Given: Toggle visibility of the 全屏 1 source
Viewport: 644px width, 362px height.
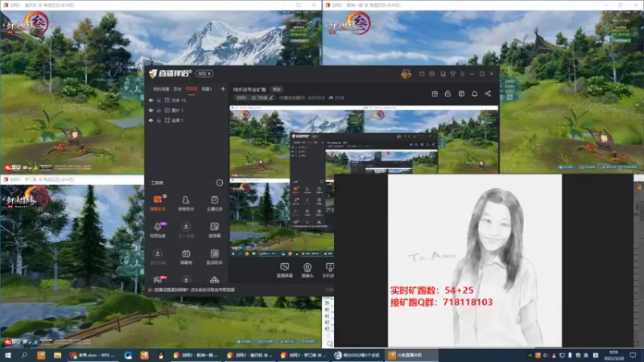Looking at the screenshot, I should click(151, 120).
